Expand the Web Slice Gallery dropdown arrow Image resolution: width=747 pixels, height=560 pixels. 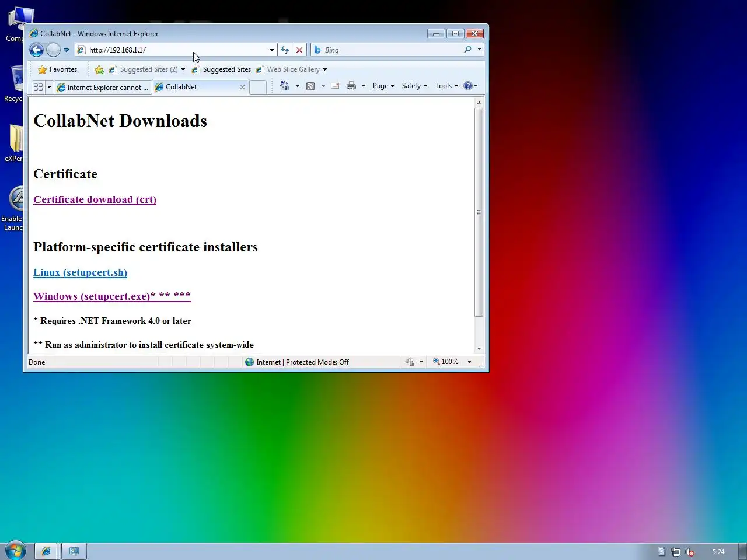tap(324, 69)
